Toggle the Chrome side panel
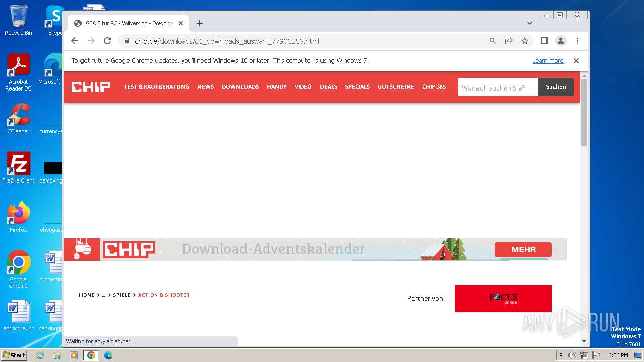644x362 pixels. (x=544, y=41)
